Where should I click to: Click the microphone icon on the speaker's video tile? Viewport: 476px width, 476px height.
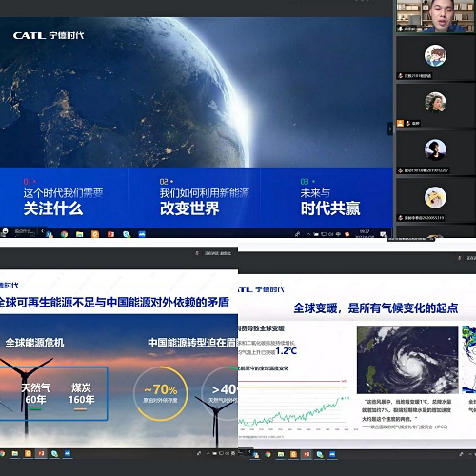click(401, 29)
